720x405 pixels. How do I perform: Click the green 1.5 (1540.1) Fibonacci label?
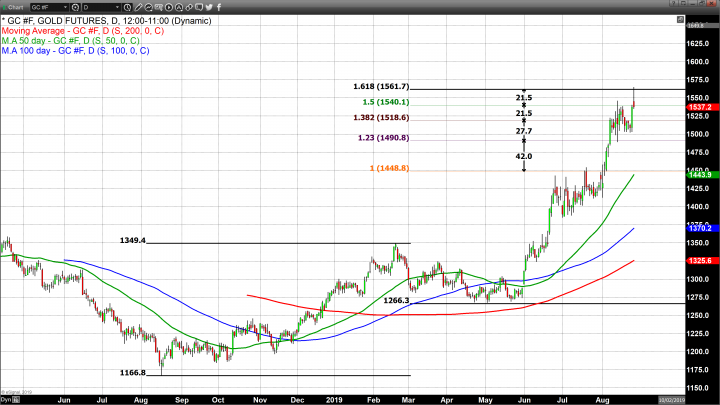pos(386,102)
